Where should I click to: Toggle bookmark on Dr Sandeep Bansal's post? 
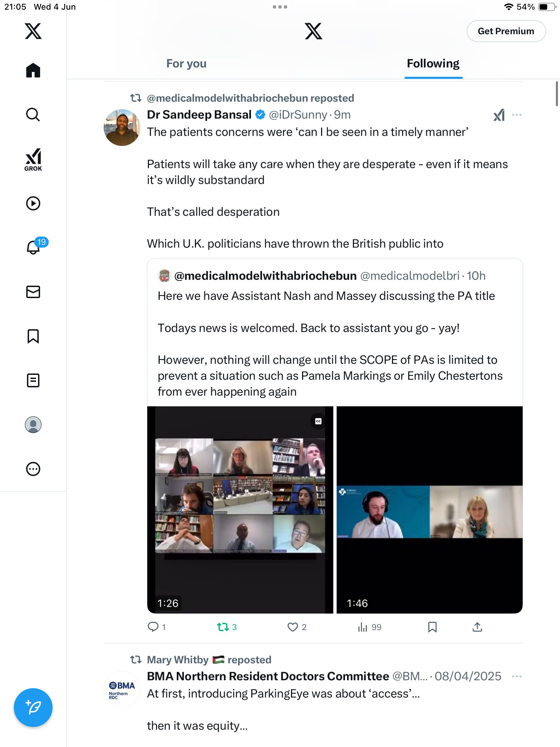pos(432,627)
